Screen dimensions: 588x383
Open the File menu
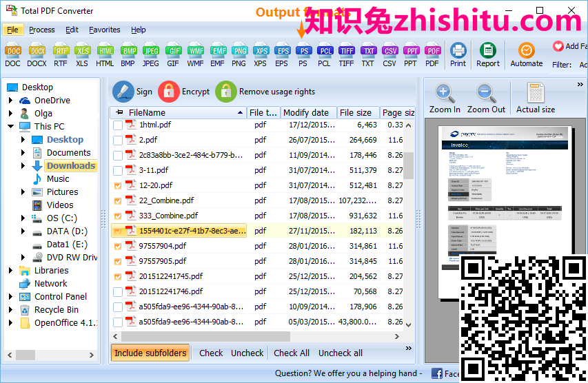(x=12, y=30)
